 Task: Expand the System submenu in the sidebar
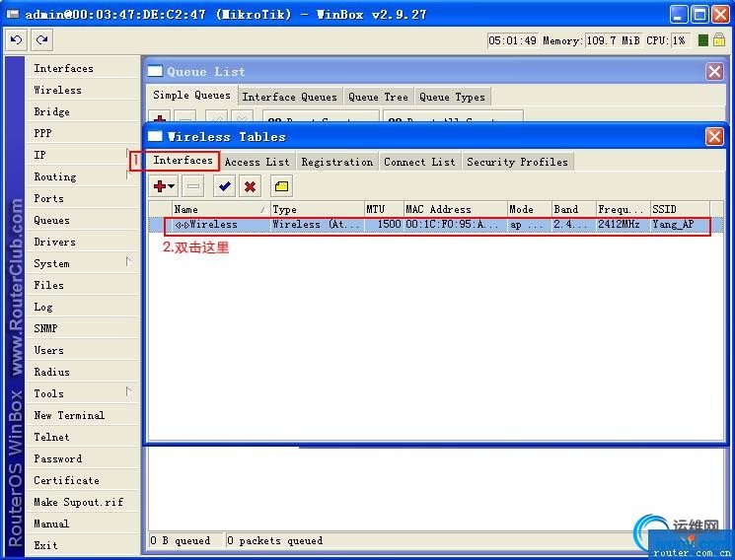(82, 263)
